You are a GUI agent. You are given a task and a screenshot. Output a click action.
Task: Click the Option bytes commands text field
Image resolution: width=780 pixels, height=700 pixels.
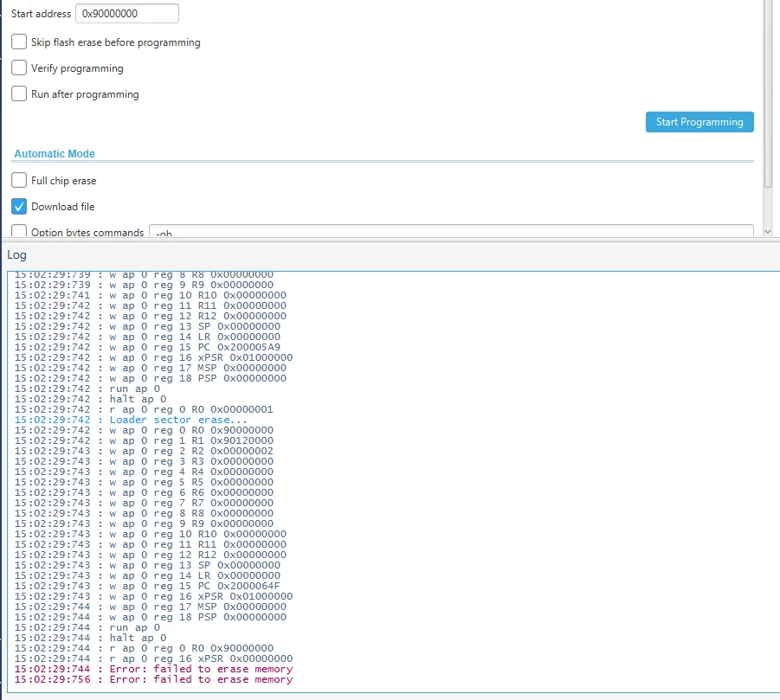[451, 231]
